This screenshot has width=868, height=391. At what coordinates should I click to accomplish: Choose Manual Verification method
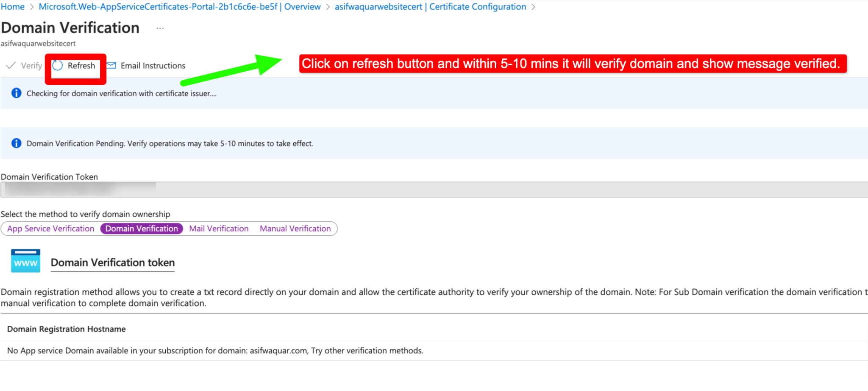pos(295,229)
